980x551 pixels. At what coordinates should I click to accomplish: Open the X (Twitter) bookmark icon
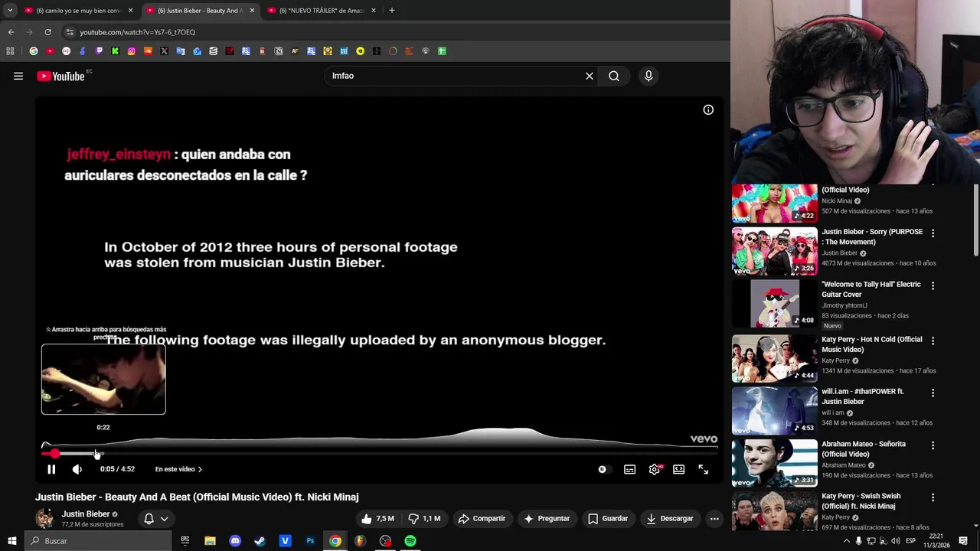pos(164,51)
